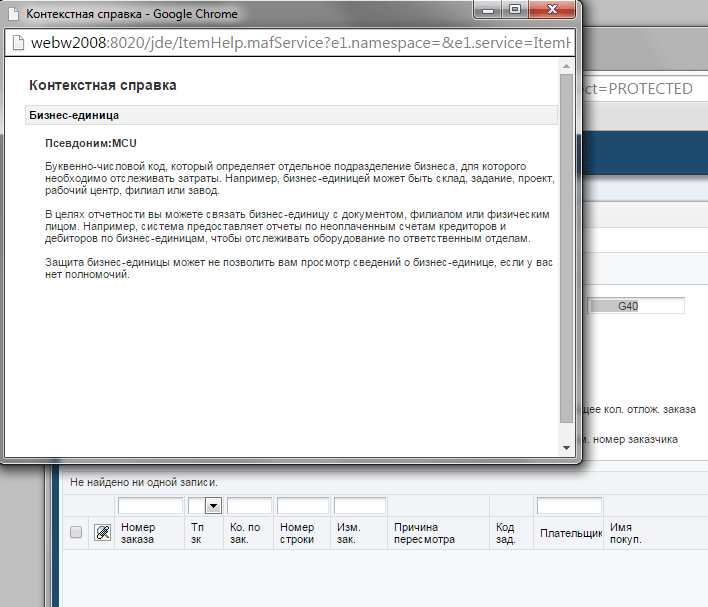Viewport: 708px width, 607px height.
Task: Click the Имя покуп. column header
Action: [626, 533]
